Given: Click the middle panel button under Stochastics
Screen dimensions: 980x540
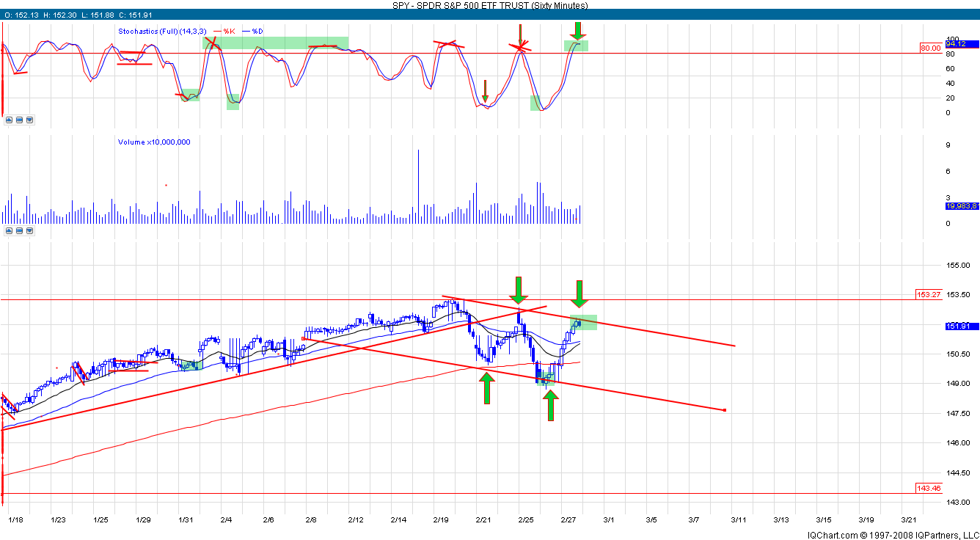Looking at the screenshot, I should tap(18, 120).
